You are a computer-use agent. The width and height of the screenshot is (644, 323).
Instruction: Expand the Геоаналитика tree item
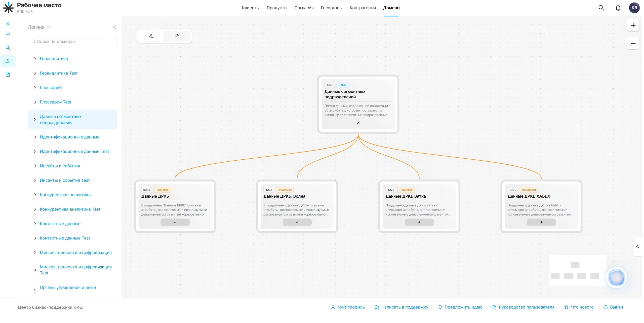35,59
